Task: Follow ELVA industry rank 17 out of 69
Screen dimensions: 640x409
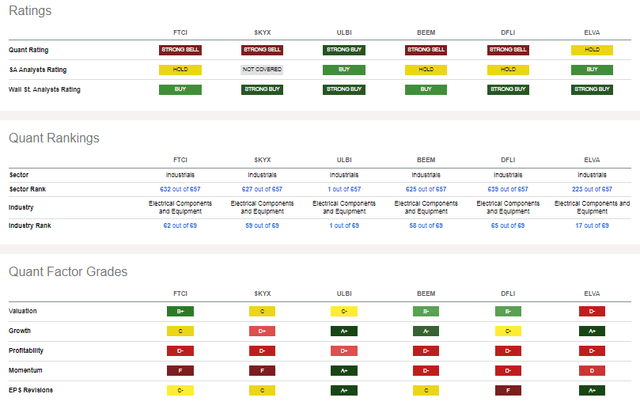Action: 592,226
